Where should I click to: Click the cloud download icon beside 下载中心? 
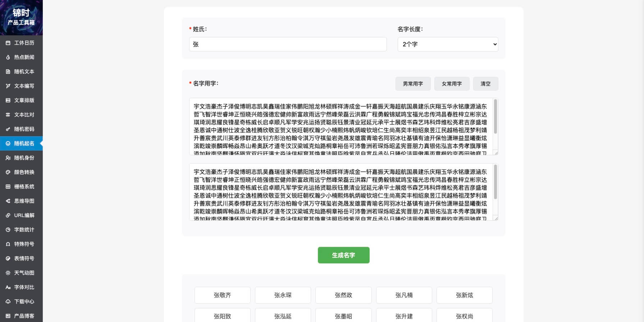8,302
